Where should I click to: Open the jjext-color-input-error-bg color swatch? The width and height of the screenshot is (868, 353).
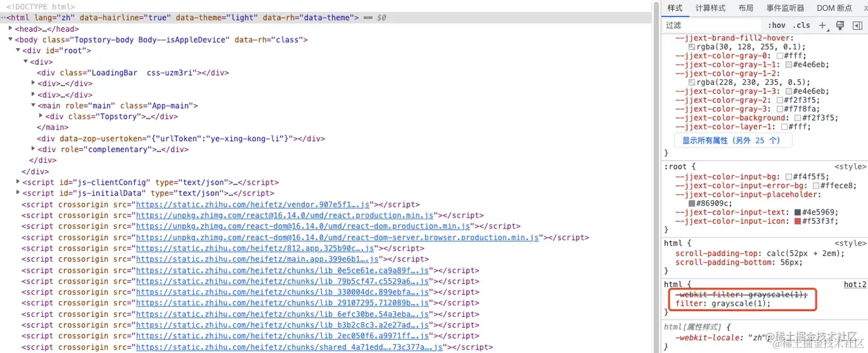click(816, 186)
